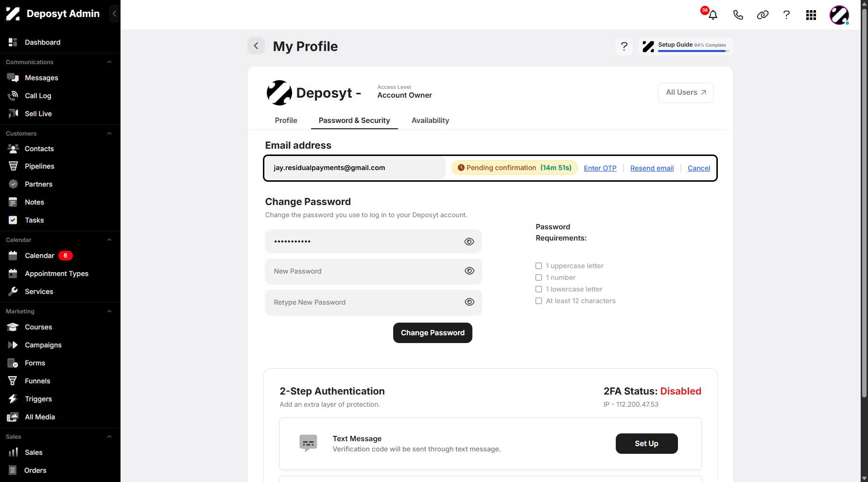This screenshot has width=868, height=482.
Task: Select the Password & Security tab
Action: [x=354, y=120]
